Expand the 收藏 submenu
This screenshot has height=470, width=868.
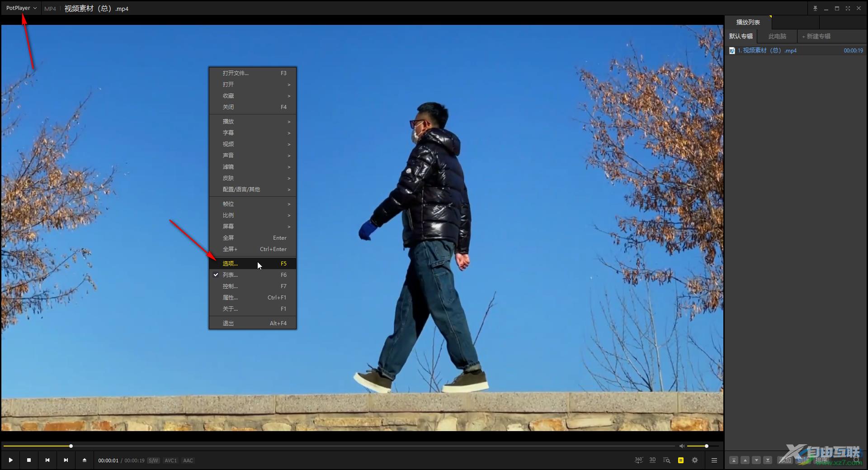(253, 95)
